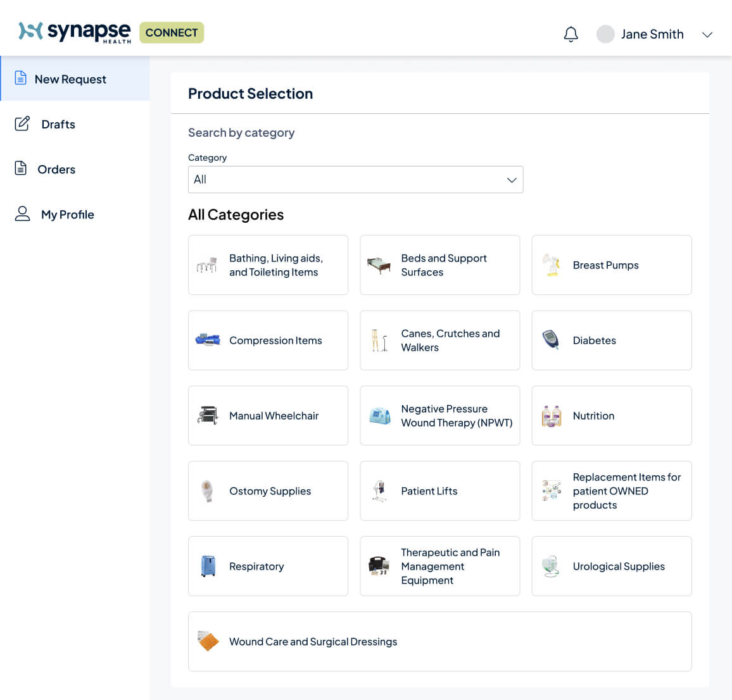Viewport: 732px width, 700px height.
Task: Click the notification bell icon
Action: pos(571,34)
